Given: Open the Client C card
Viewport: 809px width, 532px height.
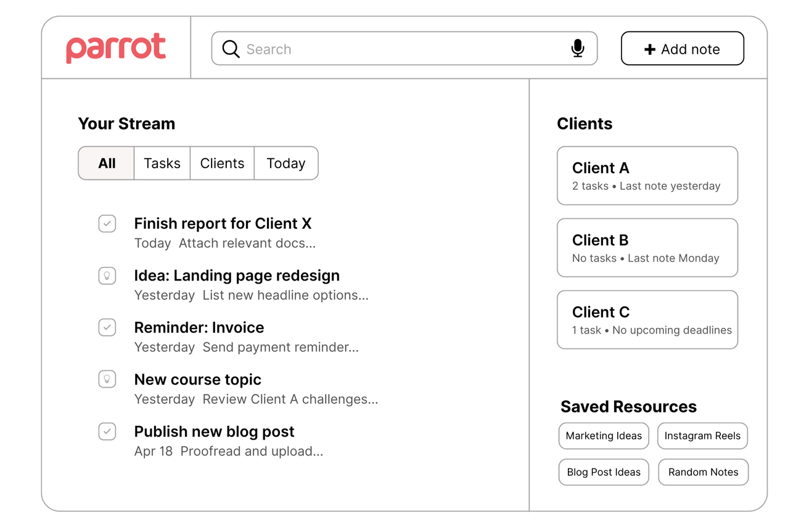Looking at the screenshot, I should [647, 320].
